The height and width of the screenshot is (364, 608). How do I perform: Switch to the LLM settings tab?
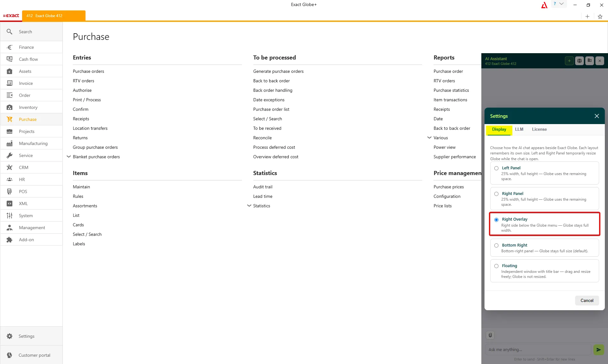[x=519, y=129]
